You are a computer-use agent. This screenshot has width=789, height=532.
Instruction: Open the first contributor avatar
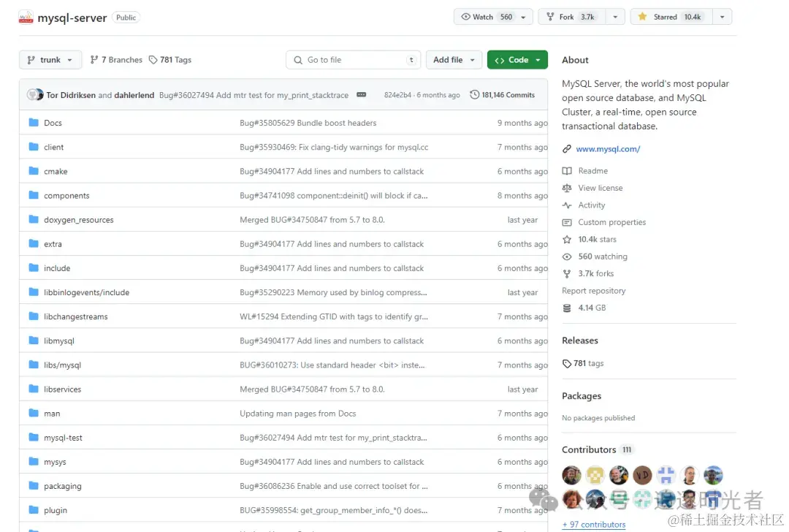[x=571, y=474]
